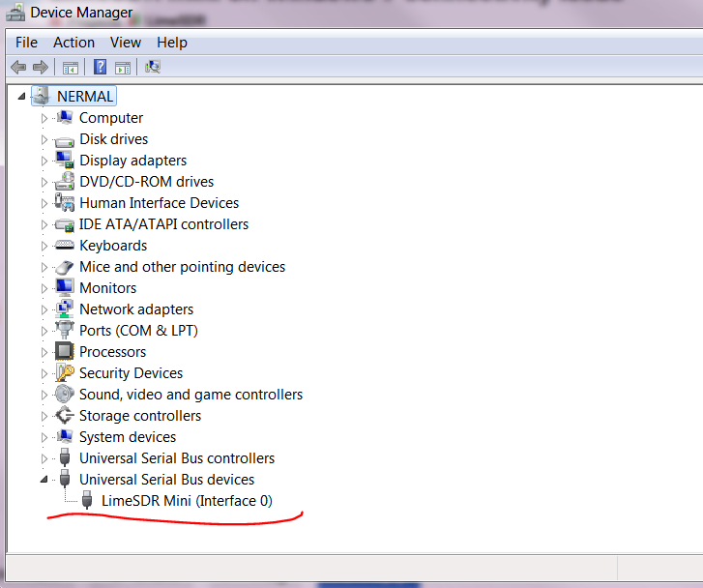Select the Keyboards label
This screenshot has width=703, height=588.
point(113,246)
